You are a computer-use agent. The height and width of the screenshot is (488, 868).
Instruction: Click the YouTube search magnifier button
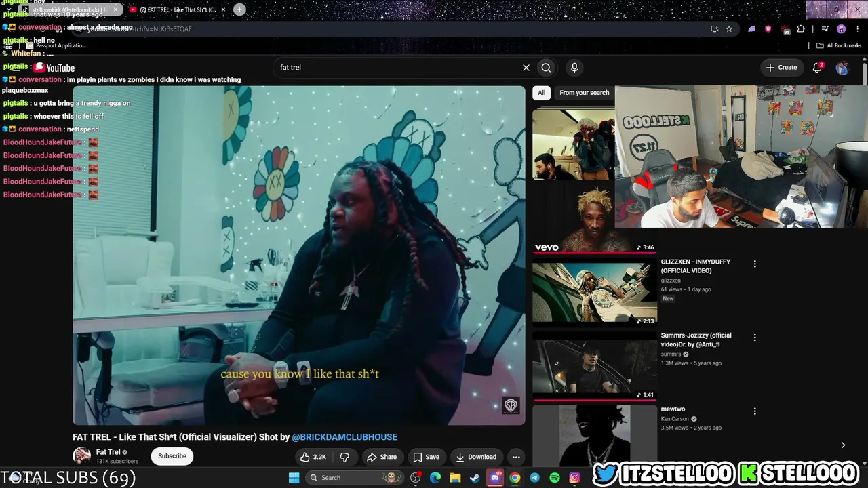(x=546, y=68)
